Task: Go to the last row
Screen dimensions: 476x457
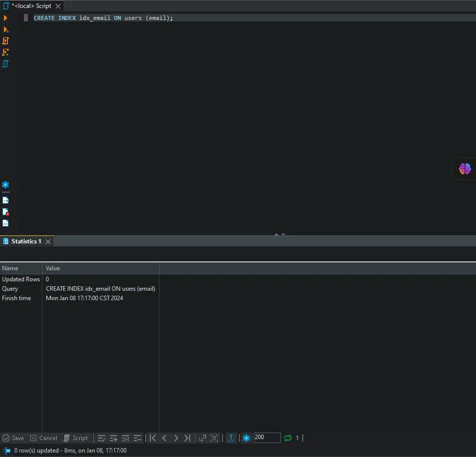Action: pyautogui.click(x=187, y=438)
